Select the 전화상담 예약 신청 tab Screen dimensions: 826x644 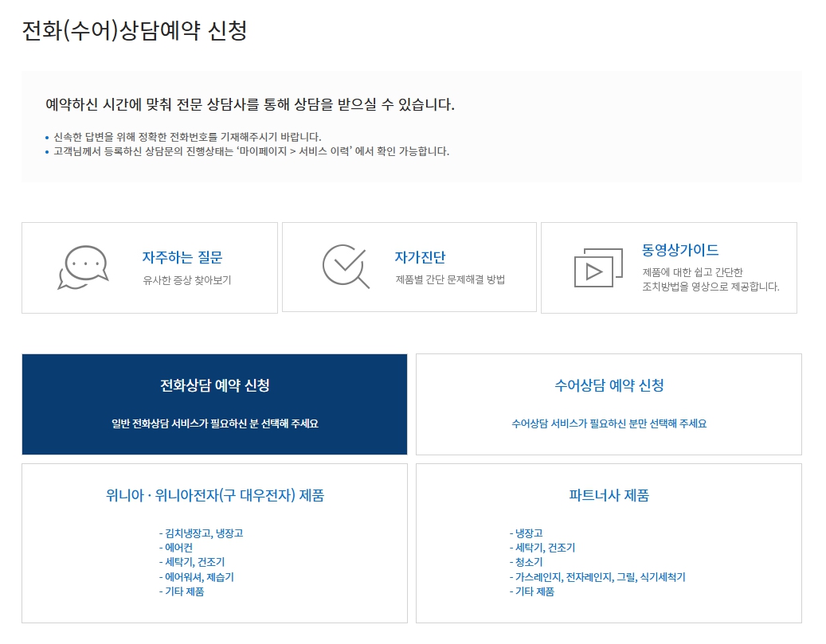[x=214, y=404]
